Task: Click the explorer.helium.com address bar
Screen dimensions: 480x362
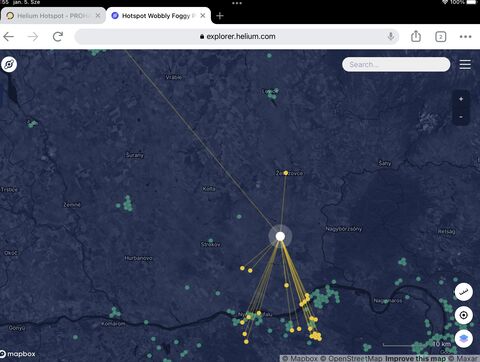Action: [237, 36]
